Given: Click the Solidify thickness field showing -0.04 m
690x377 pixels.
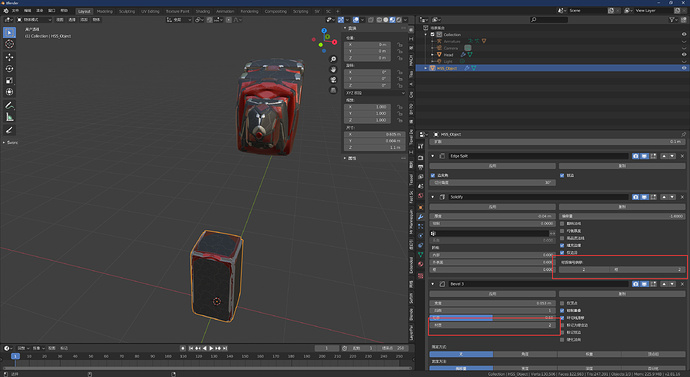Looking at the screenshot, I should [x=492, y=216].
